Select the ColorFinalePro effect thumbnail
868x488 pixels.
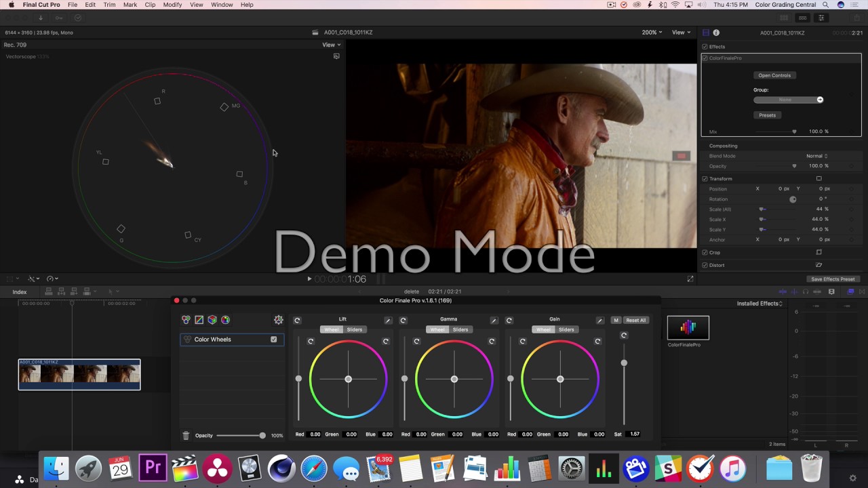pos(688,327)
